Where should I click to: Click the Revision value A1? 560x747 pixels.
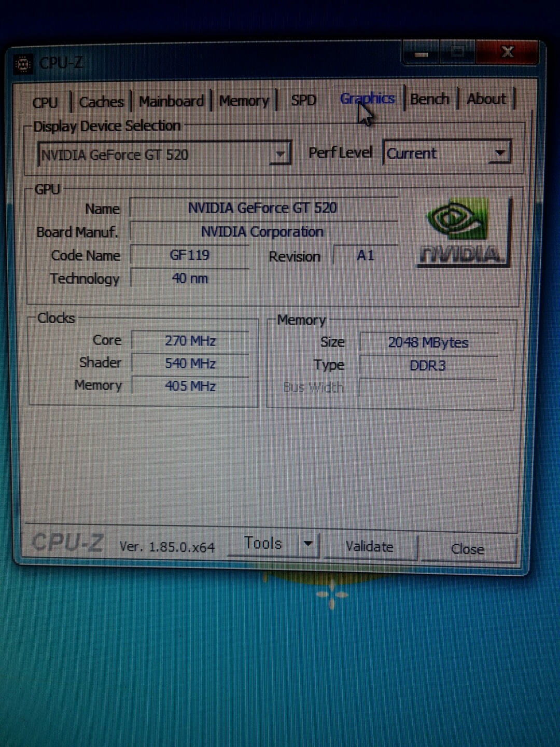tap(366, 255)
